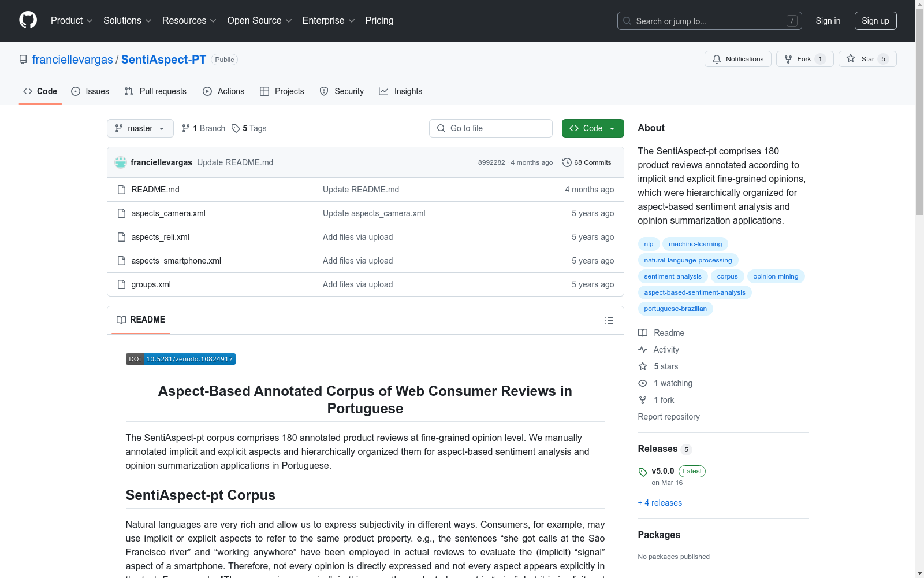Screen dimensions: 924x578
Task: Open the README outline icon
Action: coord(609,320)
